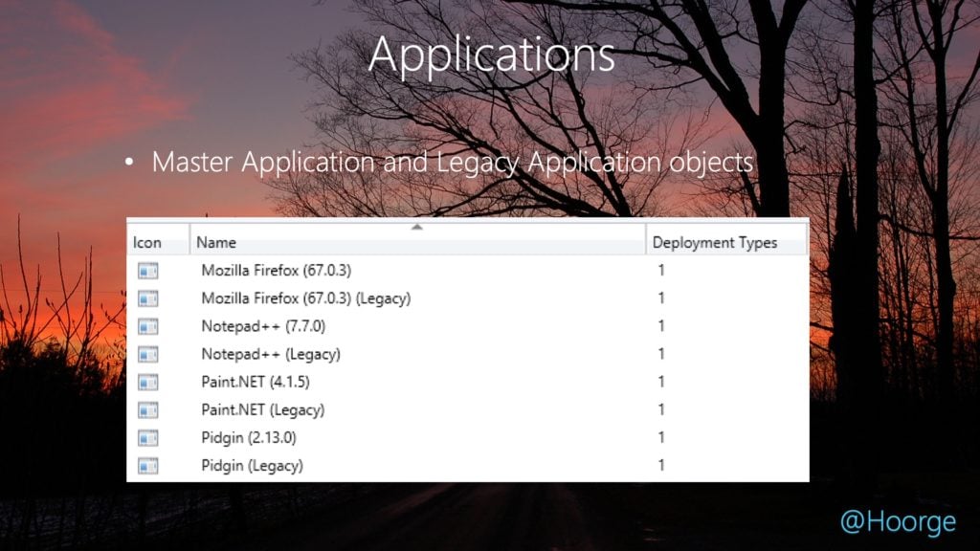Click the Pidgin (Legacy) application icon
Viewport: 980px width, 551px height.
point(146,465)
